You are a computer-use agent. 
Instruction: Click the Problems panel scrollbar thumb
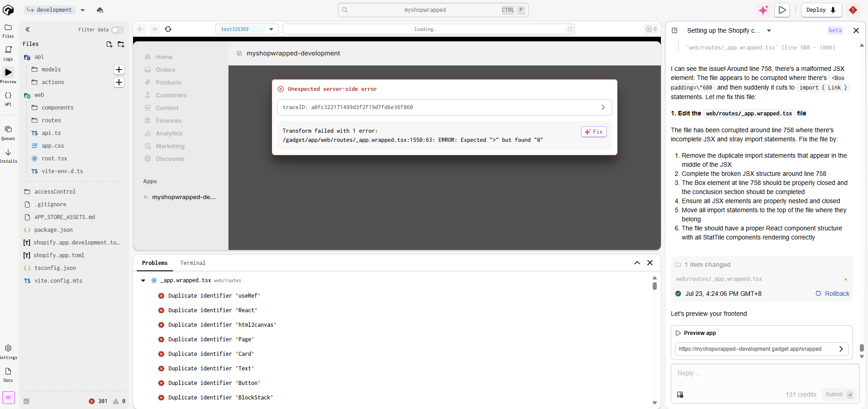coord(655,286)
